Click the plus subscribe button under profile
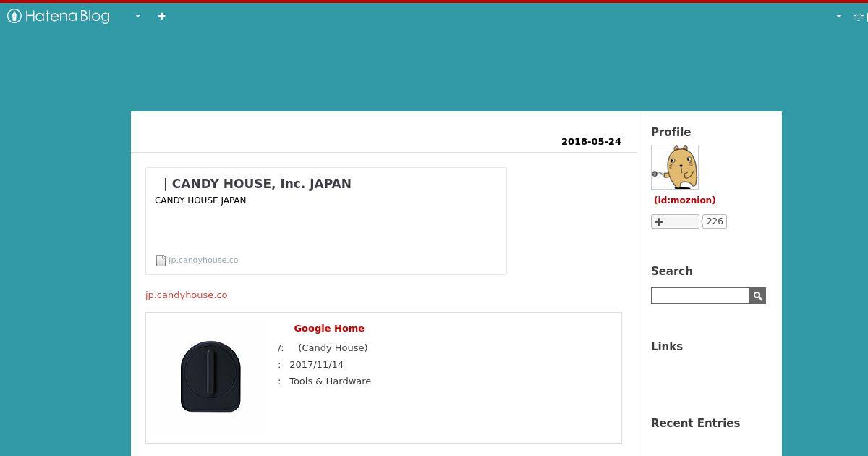The height and width of the screenshot is (456, 868). click(x=675, y=221)
